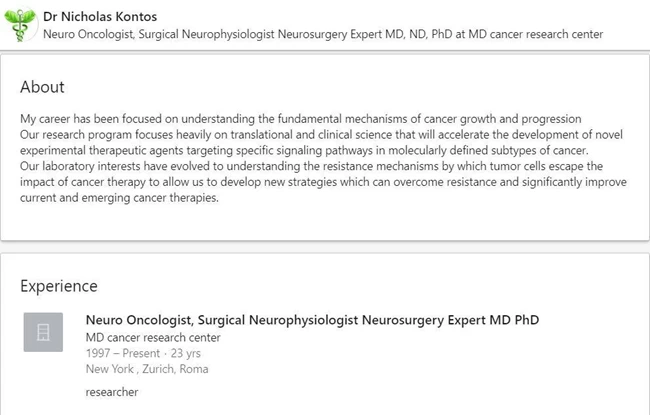Viewport: 650px width, 415px height.
Task: Click 'current and emerging cancer therapies' line
Action: (119, 198)
